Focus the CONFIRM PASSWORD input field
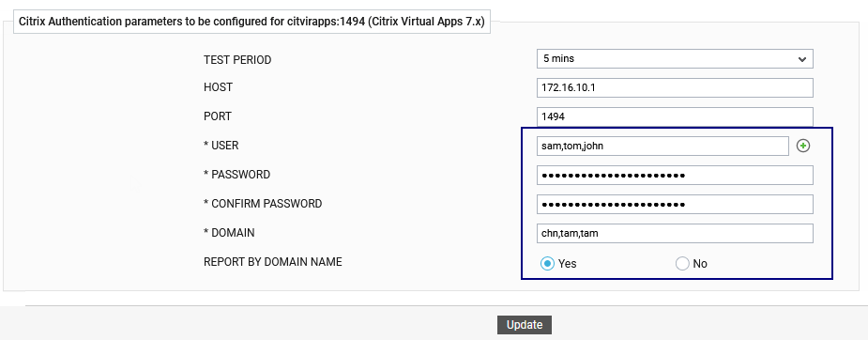This screenshot has width=868, height=340. click(675, 205)
